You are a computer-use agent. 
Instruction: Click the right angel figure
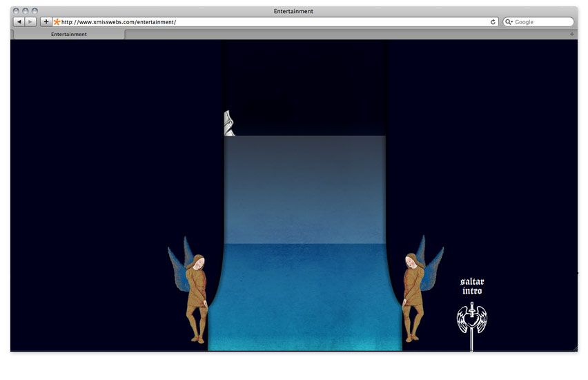[422, 288]
